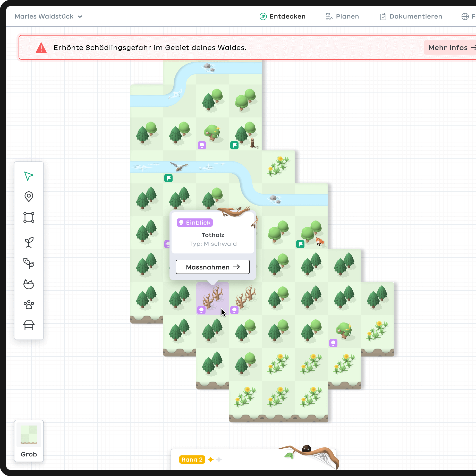Image resolution: width=476 pixels, height=476 pixels.
Task: Click the green flag marker near the fox
Action: coord(300,244)
